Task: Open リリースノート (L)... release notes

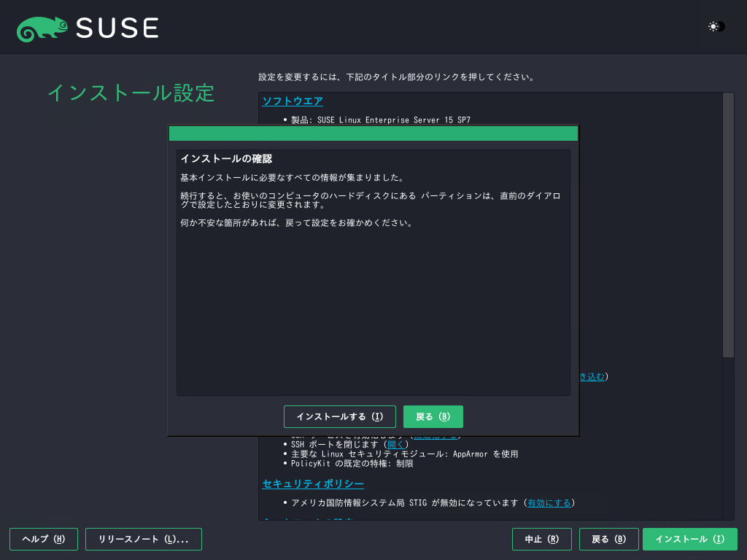Action: [144, 539]
